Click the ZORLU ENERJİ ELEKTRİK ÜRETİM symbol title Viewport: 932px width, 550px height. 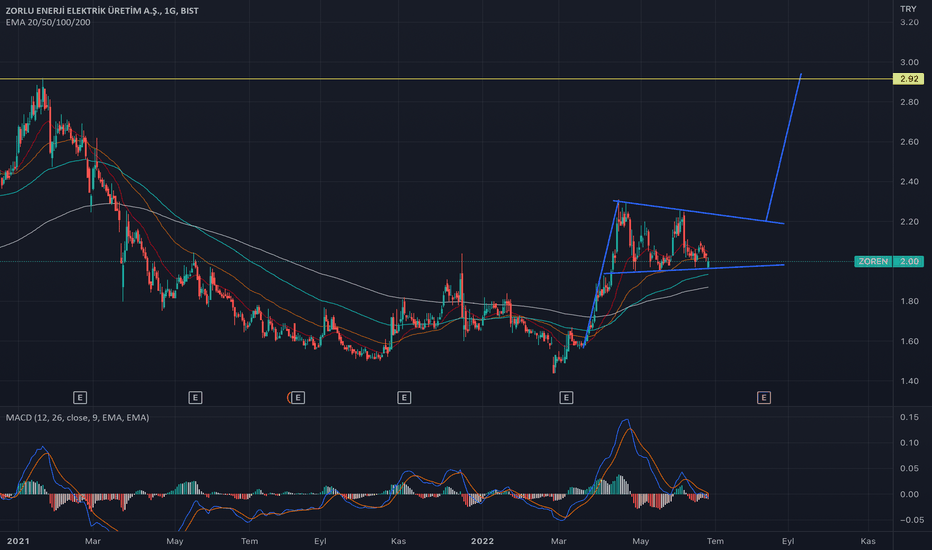[102, 11]
